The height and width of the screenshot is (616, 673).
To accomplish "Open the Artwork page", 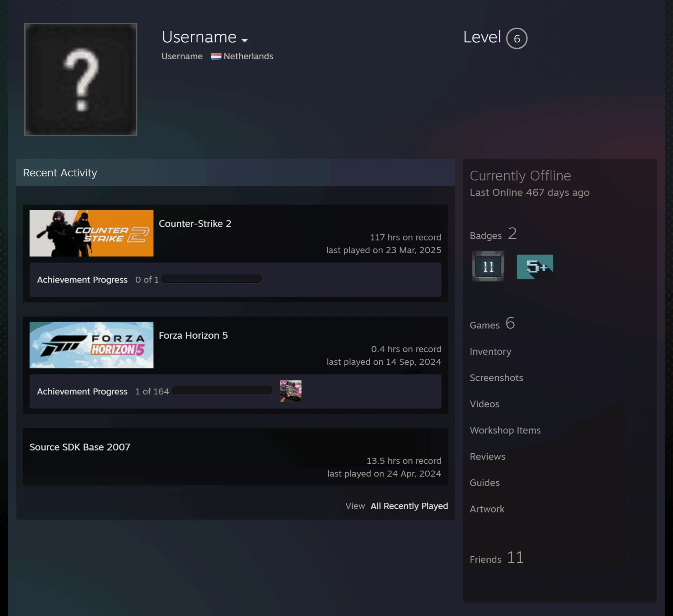I will point(487,509).
